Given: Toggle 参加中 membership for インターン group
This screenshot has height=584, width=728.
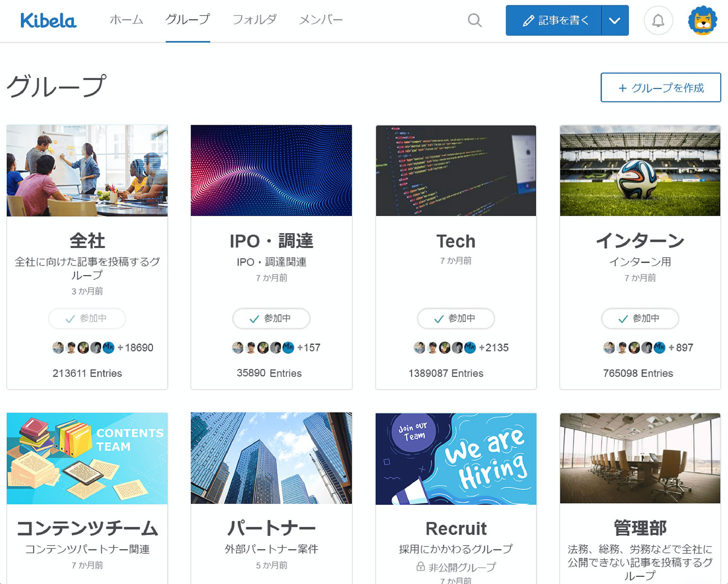Looking at the screenshot, I should pos(640,319).
